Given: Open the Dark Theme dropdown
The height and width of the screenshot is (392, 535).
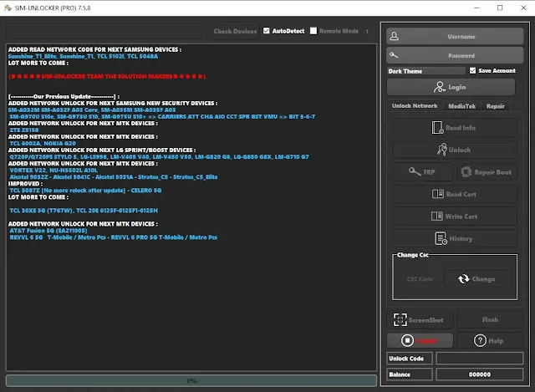Looking at the screenshot, I should 425,71.
